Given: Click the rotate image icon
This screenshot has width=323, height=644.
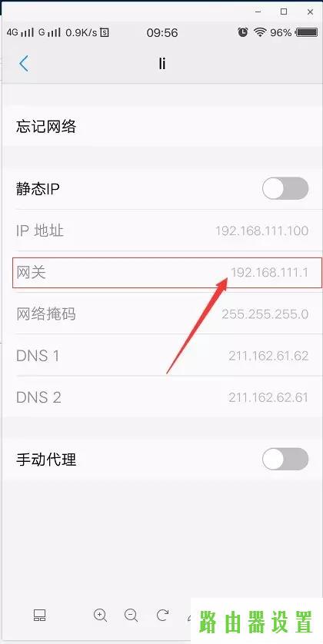Looking at the screenshot, I should [163, 615].
